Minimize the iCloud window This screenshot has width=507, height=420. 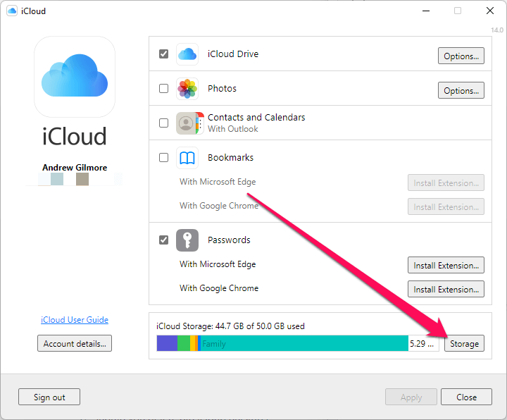pyautogui.click(x=426, y=11)
